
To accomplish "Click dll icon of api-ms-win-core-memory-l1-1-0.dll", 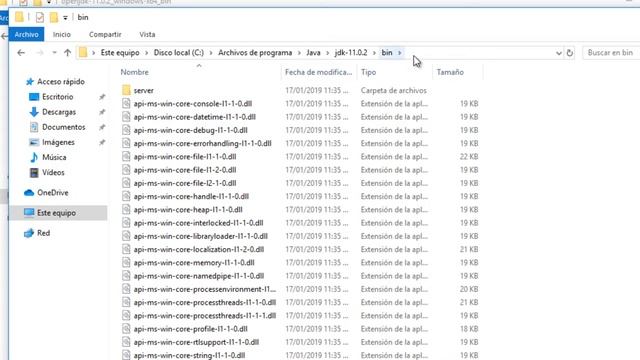I will pos(126,262).
